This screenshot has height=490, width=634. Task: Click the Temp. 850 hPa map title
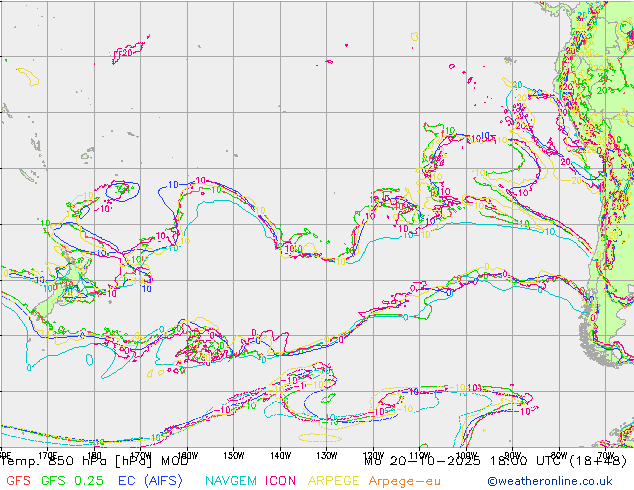click(x=94, y=461)
